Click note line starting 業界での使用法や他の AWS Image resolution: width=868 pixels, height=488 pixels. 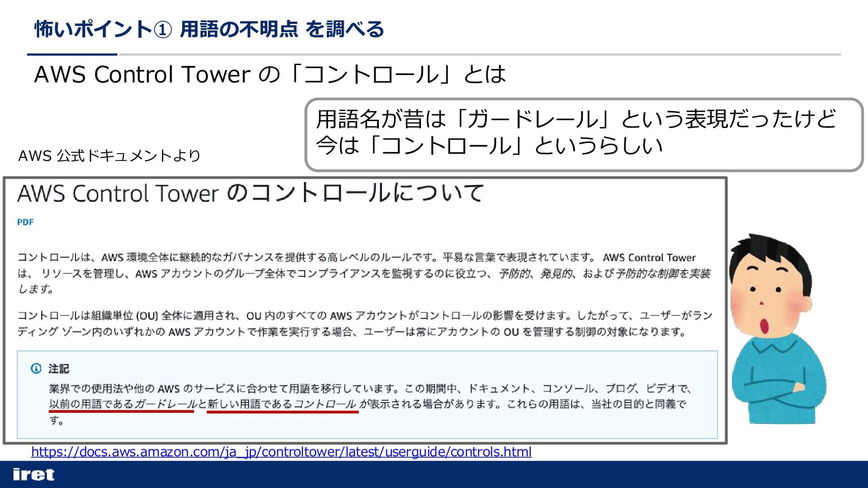coord(371,389)
